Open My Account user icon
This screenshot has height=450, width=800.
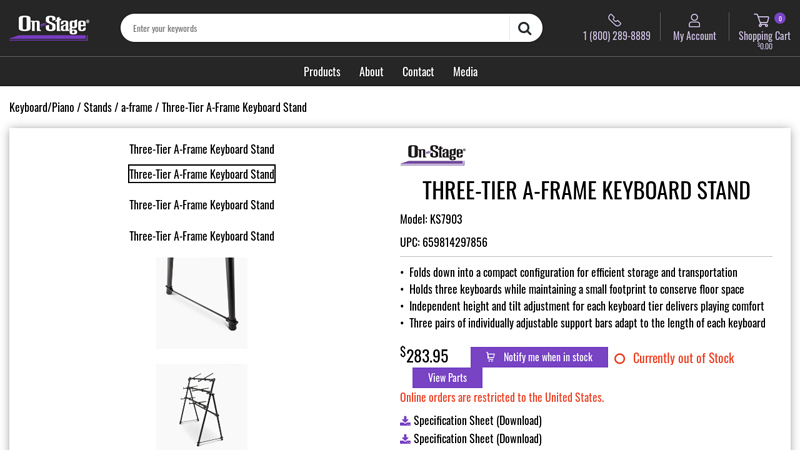(694, 20)
